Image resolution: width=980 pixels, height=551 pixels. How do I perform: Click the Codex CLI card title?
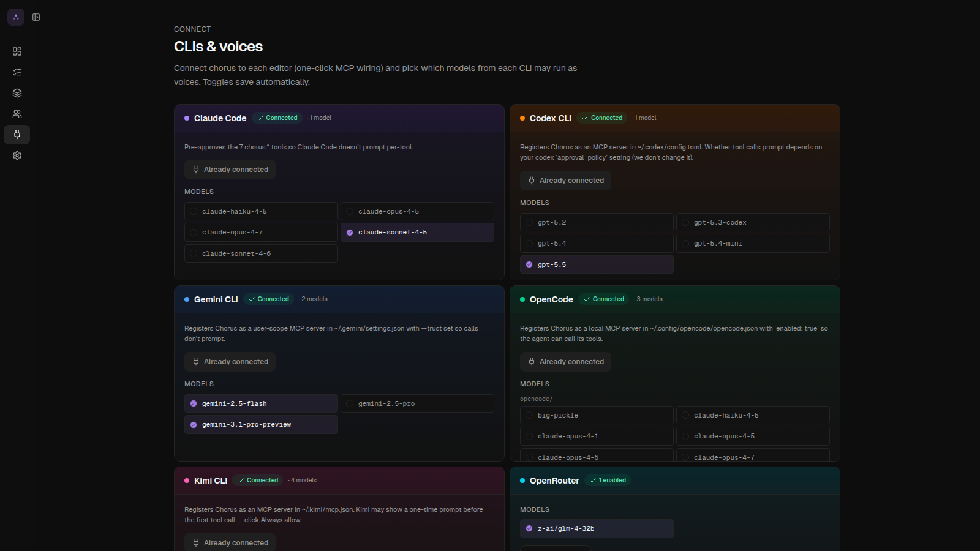tap(551, 118)
